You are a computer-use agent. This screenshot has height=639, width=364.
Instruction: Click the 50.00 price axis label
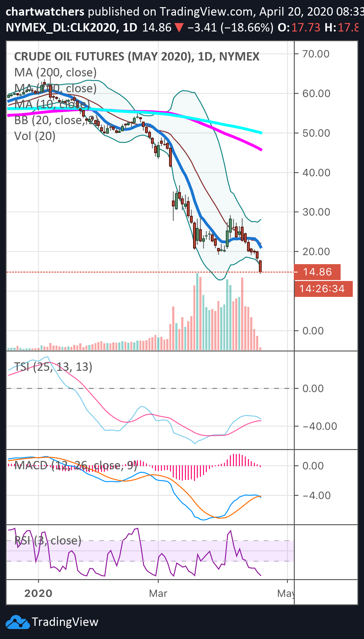click(x=316, y=133)
